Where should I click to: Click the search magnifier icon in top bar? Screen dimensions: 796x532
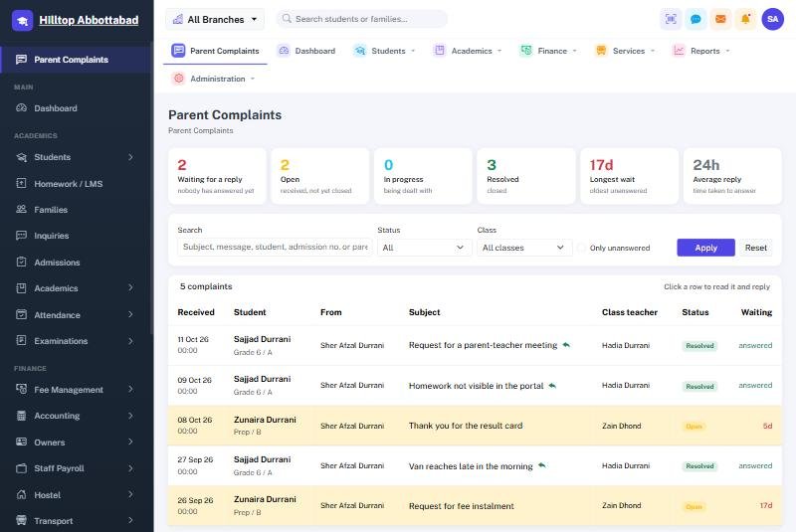[287, 19]
